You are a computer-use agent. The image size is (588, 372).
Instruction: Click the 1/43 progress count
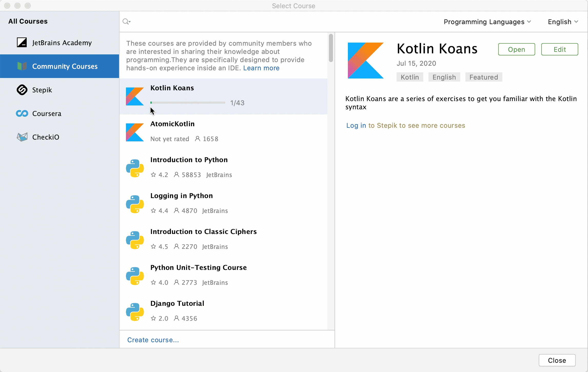237,103
